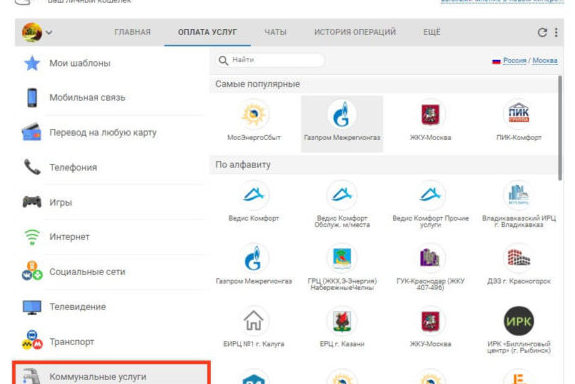Open the ЧАТЫ tab
575x384 pixels.
coord(275,32)
